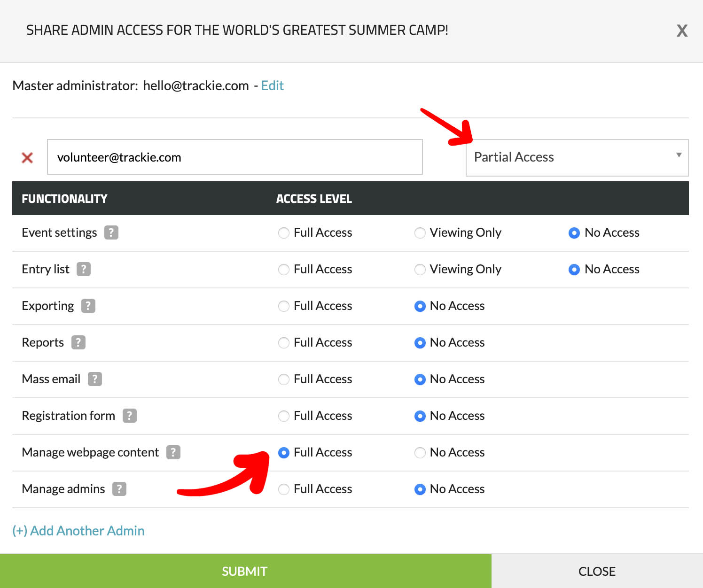Image resolution: width=703 pixels, height=588 pixels.
Task: Click the Close button at the bottom
Action: (x=597, y=571)
